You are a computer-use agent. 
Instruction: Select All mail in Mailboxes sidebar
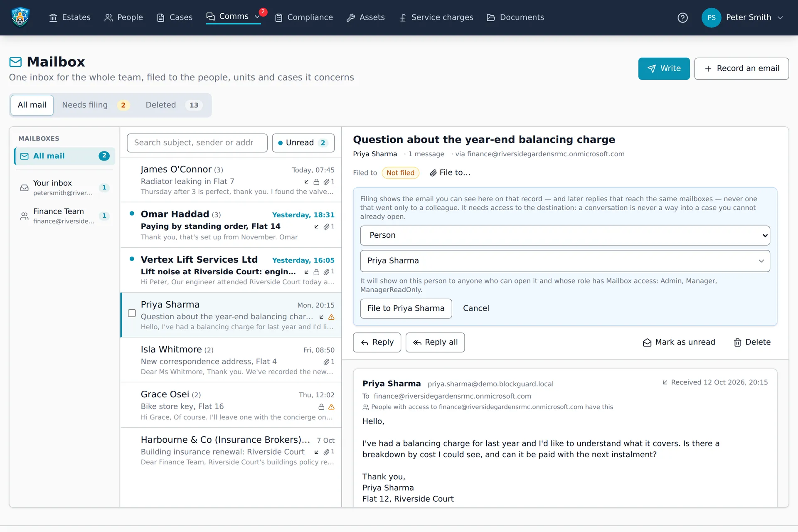(64, 156)
